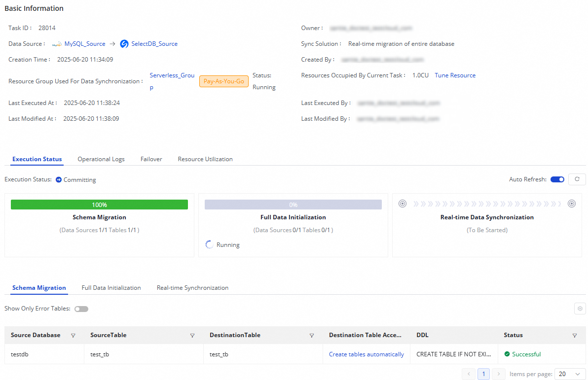Viewport: 588px width, 380px height.
Task: Click Create tables automatically link
Action: tap(367, 354)
